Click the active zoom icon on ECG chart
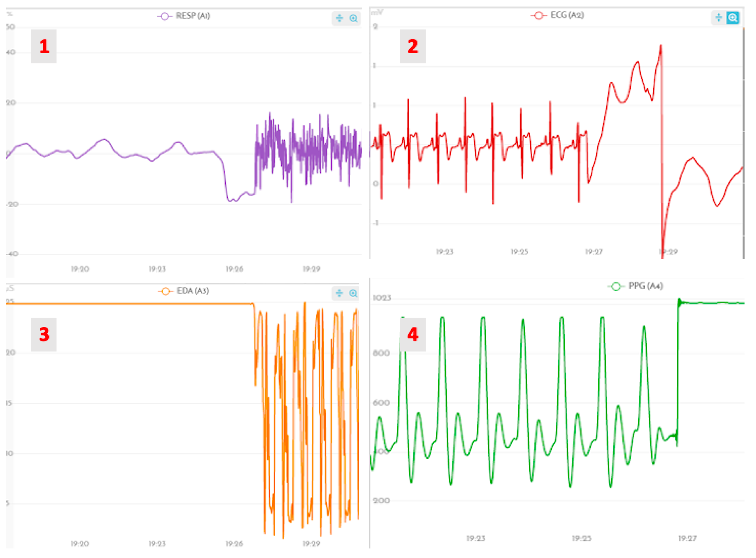This screenshot has height=558, width=756. point(733,17)
